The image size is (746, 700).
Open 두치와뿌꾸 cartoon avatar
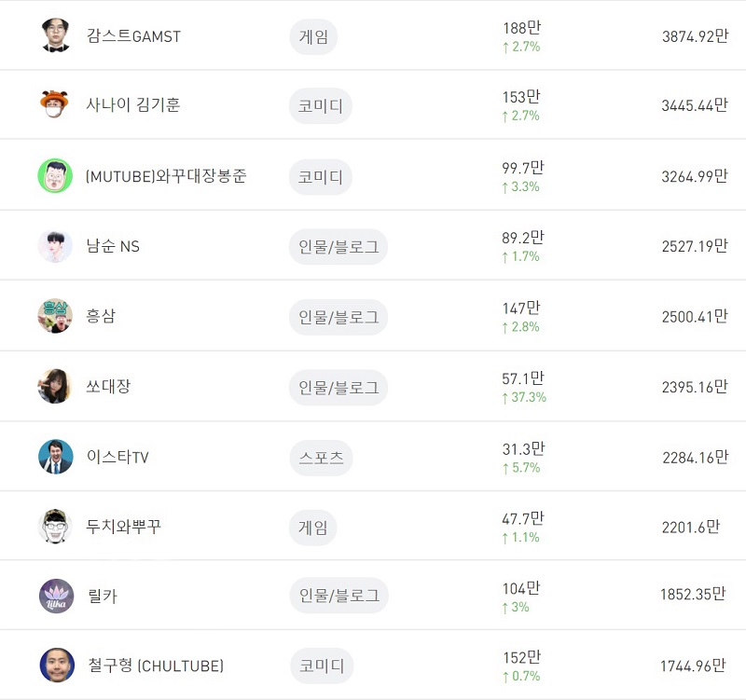pyautogui.click(x=55, y=527)
